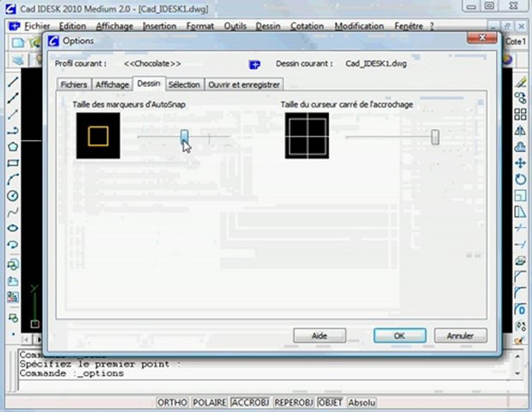Select the Trim tool

pos(520,228)
